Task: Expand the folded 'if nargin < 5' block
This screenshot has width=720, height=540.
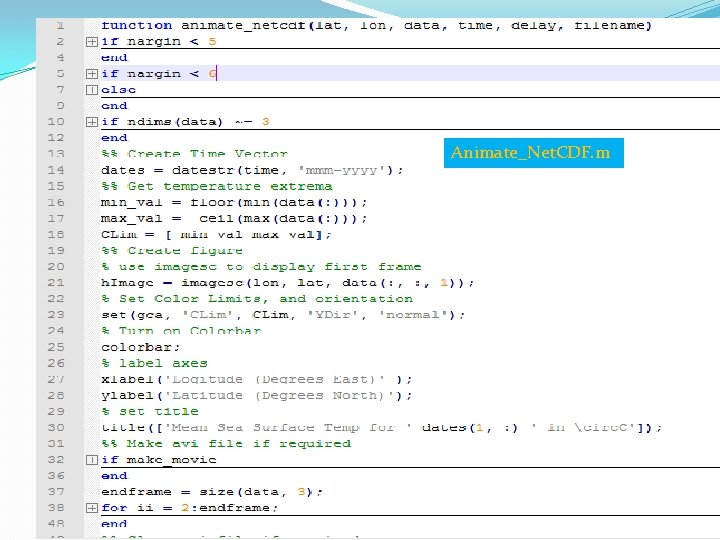Action: [x=92, y=42]
